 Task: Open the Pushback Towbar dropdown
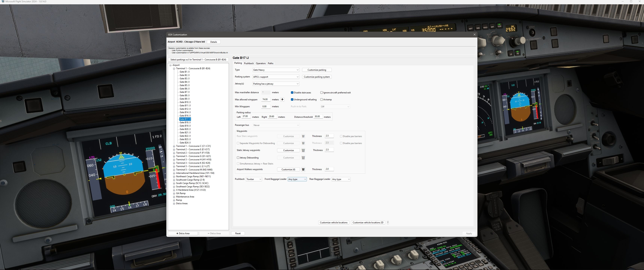[x=254, y=179]
